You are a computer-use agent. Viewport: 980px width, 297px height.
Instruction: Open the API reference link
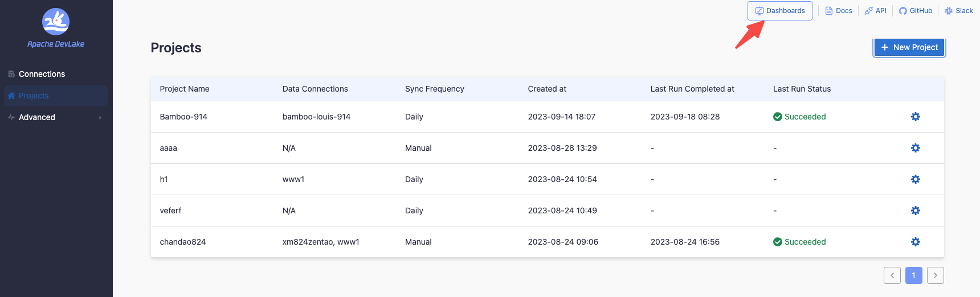876,11
